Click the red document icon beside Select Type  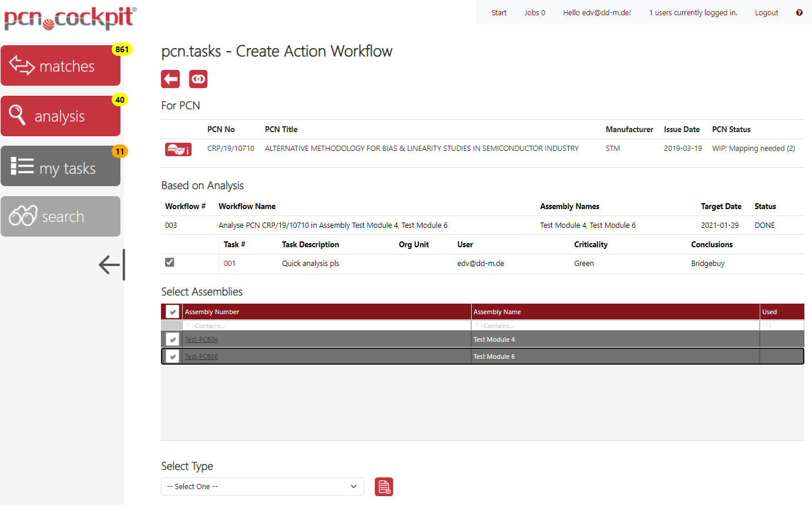pyautogui.click(x=384, y=487)
